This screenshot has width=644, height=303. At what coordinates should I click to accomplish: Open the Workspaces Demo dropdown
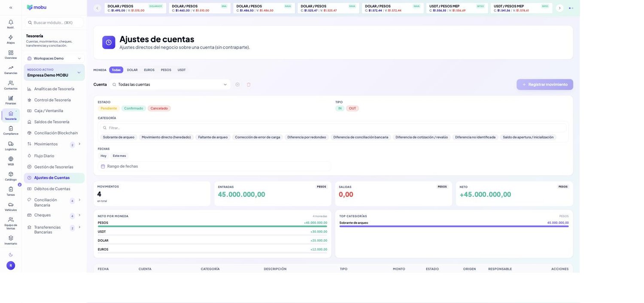pos(54,58)
